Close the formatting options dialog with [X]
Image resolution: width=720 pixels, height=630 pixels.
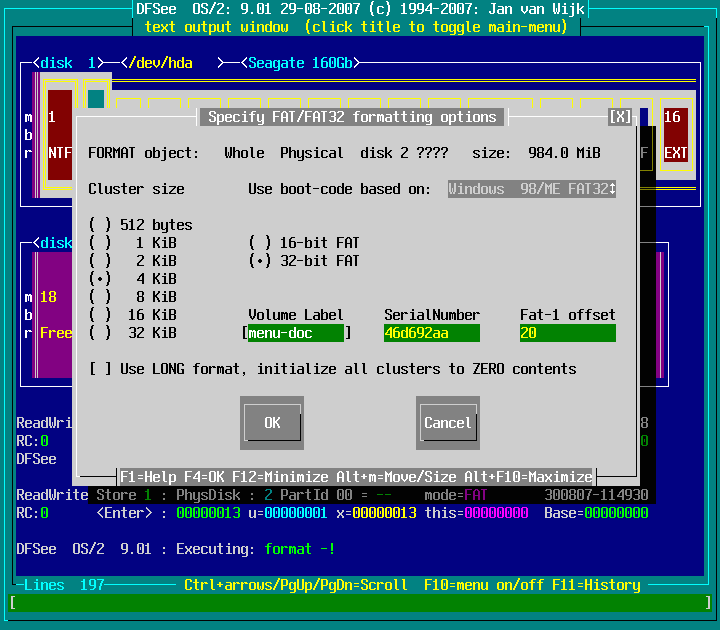coord(620,117)
